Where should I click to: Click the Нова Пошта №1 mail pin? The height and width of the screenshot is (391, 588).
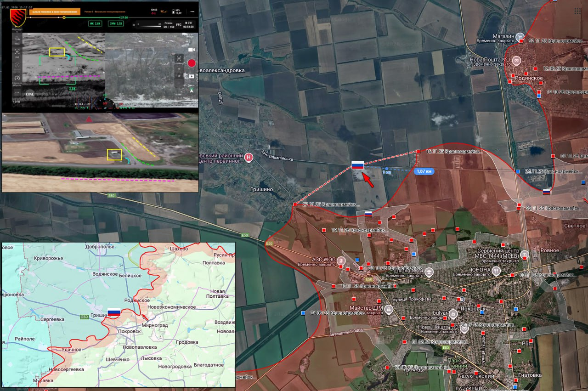tap(516, 60)
